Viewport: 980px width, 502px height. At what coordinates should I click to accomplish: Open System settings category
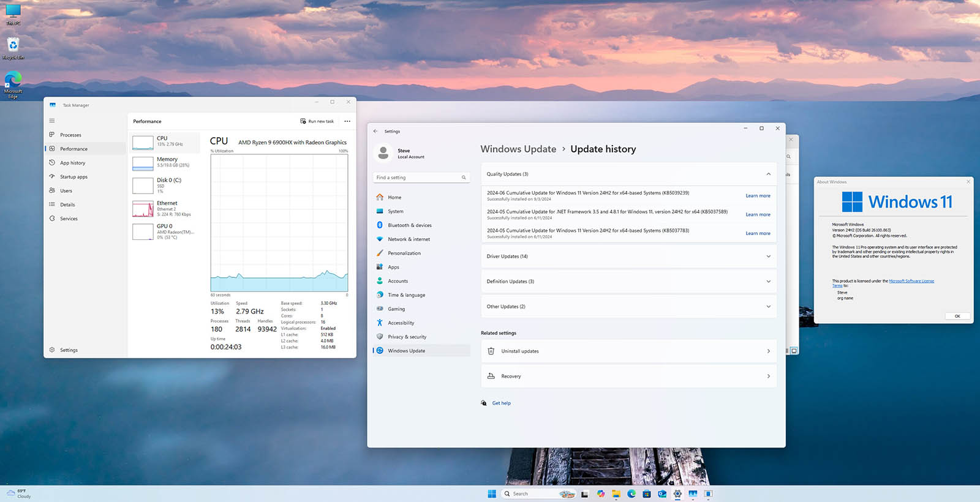pyautogui.click(x=421, y=211)
